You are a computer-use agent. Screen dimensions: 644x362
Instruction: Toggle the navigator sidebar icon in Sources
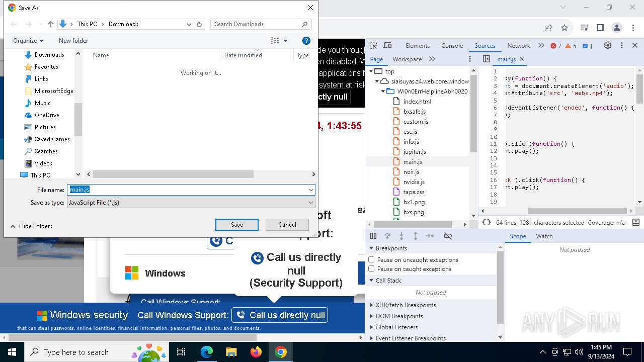487,59
